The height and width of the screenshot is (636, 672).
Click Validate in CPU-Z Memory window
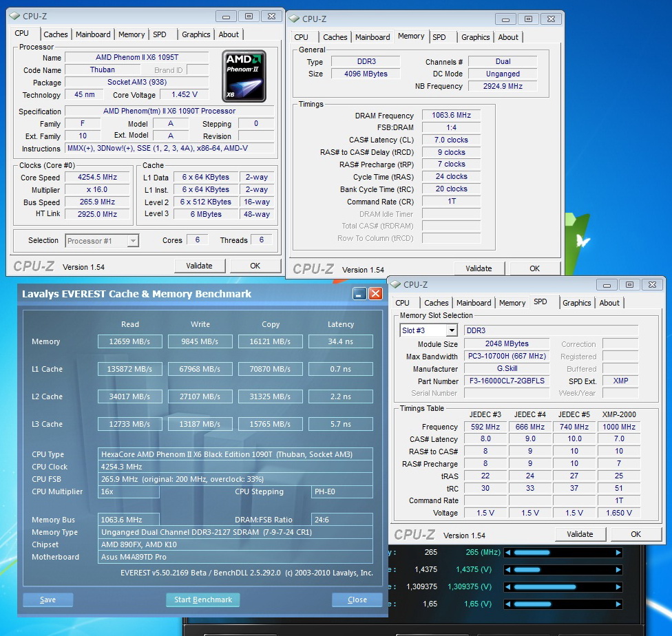tap(479, 268)
